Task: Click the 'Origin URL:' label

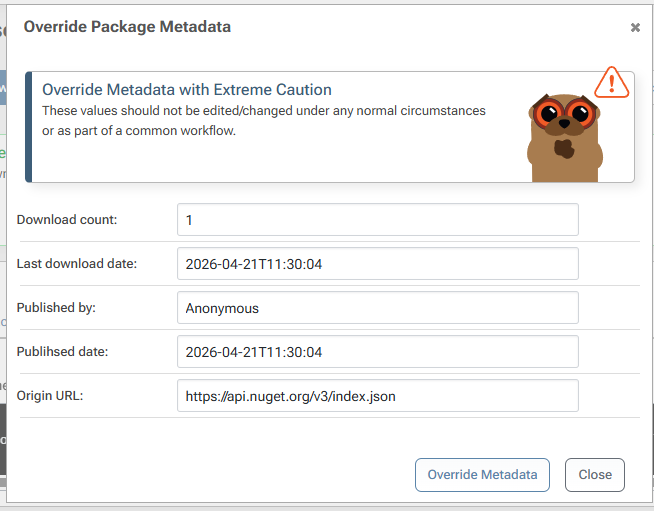Action: pos(50,396)
